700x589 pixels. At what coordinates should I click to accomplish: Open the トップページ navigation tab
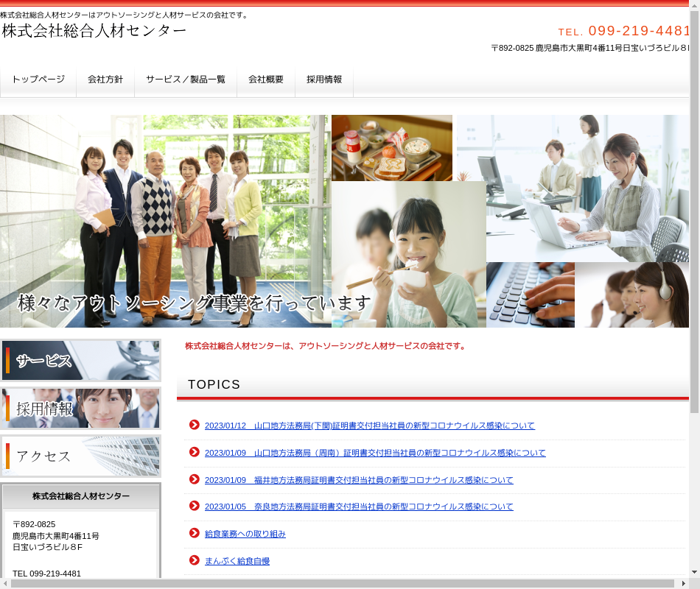coord(38,80)
